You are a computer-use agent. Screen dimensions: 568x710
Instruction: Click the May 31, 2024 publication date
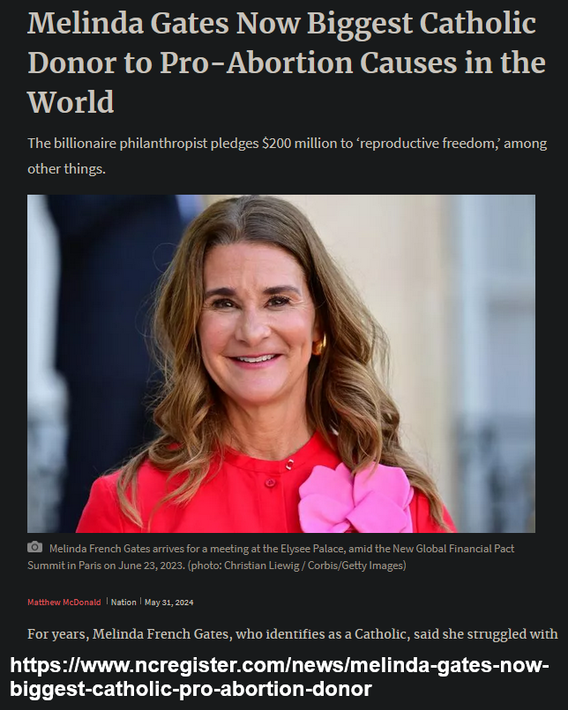tap(169, 602)
